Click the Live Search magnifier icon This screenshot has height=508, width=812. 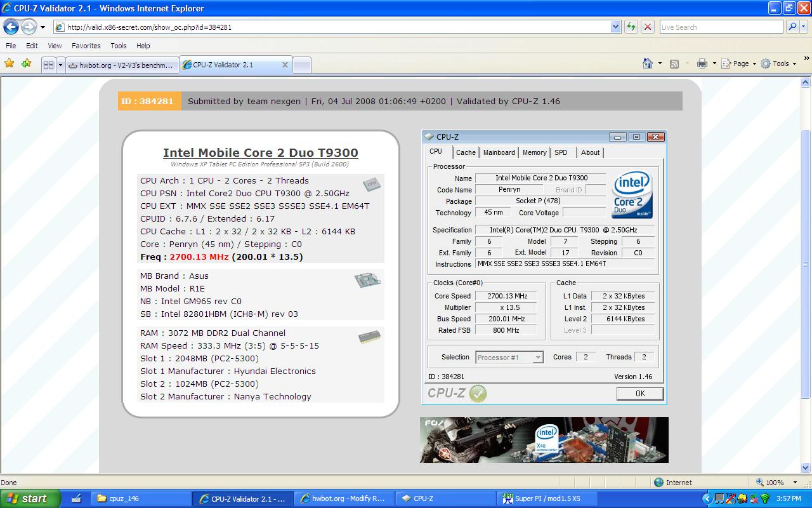pos(792,27)
